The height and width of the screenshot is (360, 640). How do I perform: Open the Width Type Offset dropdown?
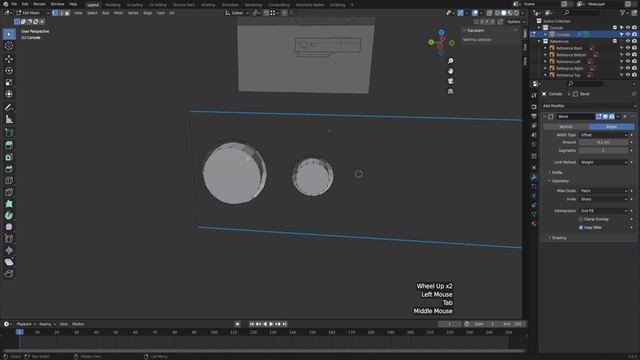click(603, 135)
